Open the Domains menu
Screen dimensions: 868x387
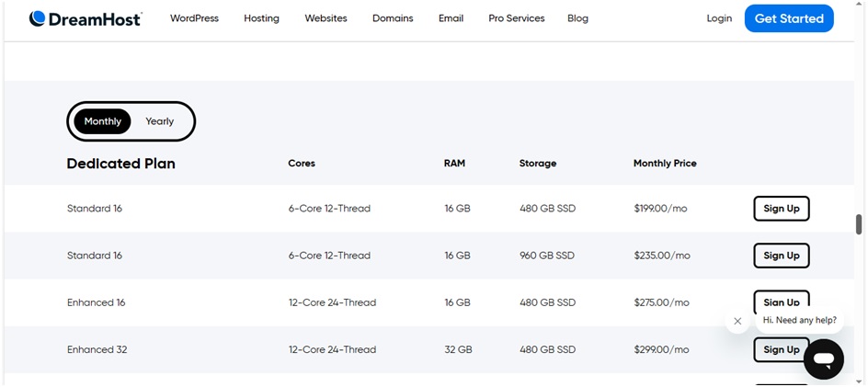click(x=393, y=18)
